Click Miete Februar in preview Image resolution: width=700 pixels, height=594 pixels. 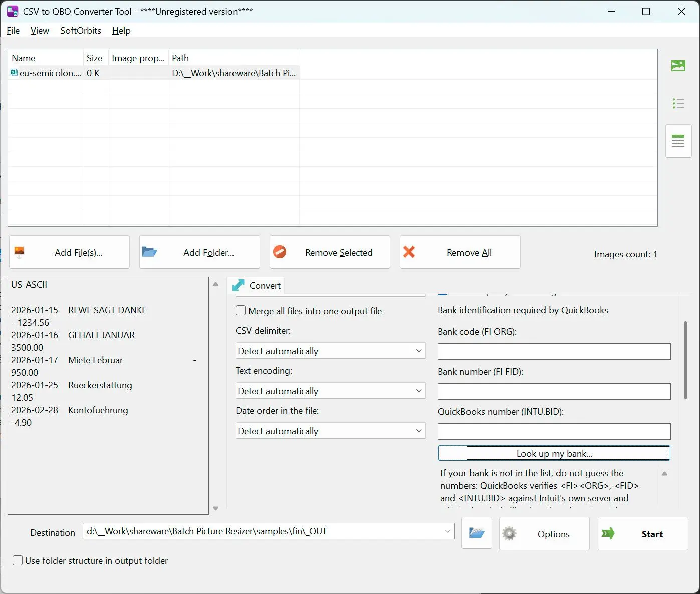click(95, 360)
